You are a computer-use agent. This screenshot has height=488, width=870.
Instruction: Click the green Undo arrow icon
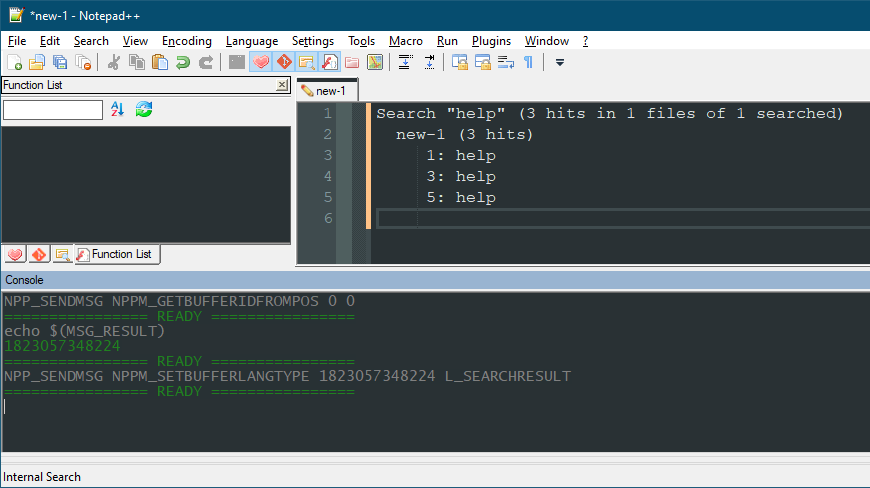183,62
